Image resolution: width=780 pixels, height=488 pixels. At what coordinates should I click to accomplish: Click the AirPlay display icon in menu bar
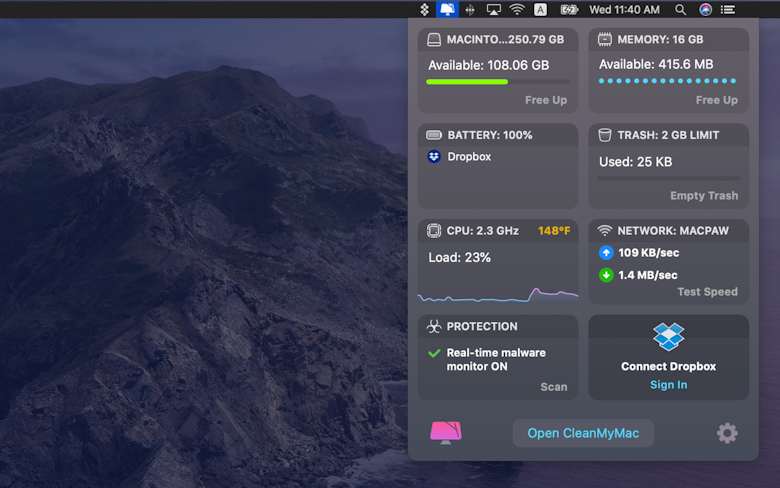493,9
